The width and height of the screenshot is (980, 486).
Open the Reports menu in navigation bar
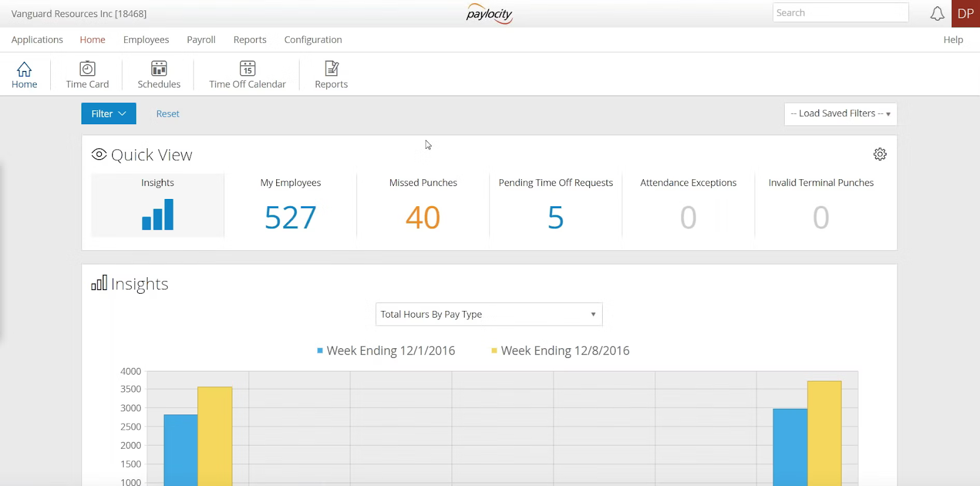click(x=250, y=40)
